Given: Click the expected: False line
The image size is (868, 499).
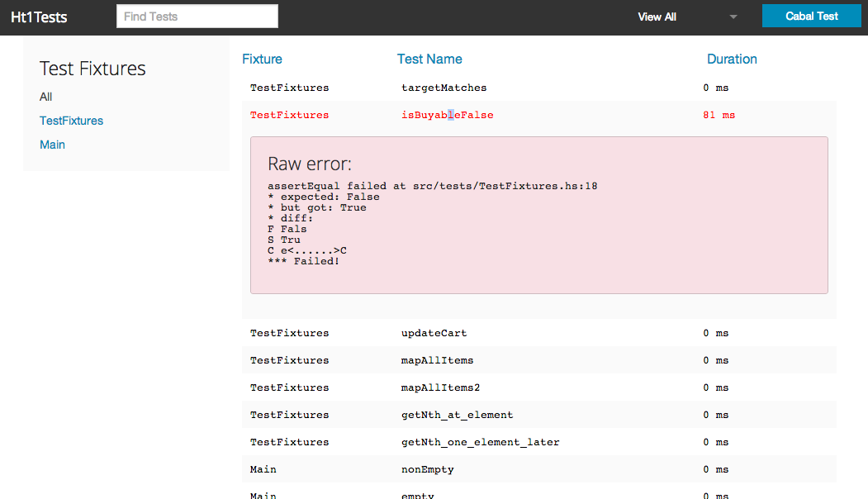Looking at the screenshot, I should click(323, 197).
